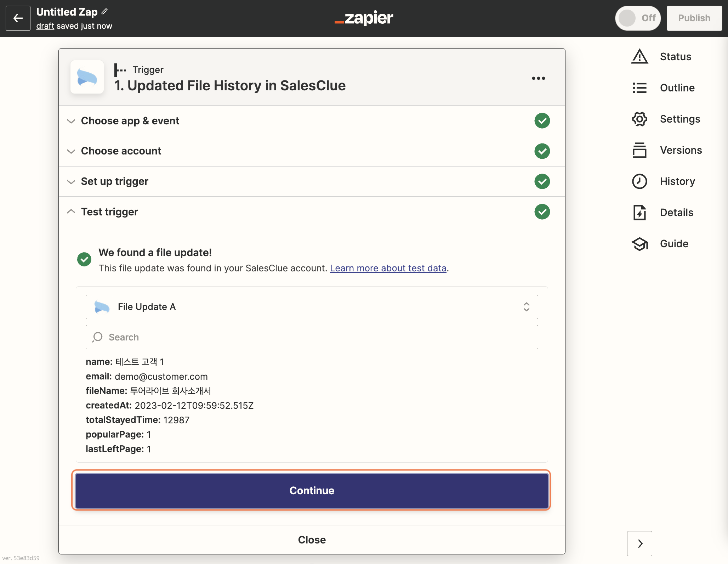Click green checkmark beside Choose app & event
This screenshot has width=728, height=564.
click(x=542, y=121)
